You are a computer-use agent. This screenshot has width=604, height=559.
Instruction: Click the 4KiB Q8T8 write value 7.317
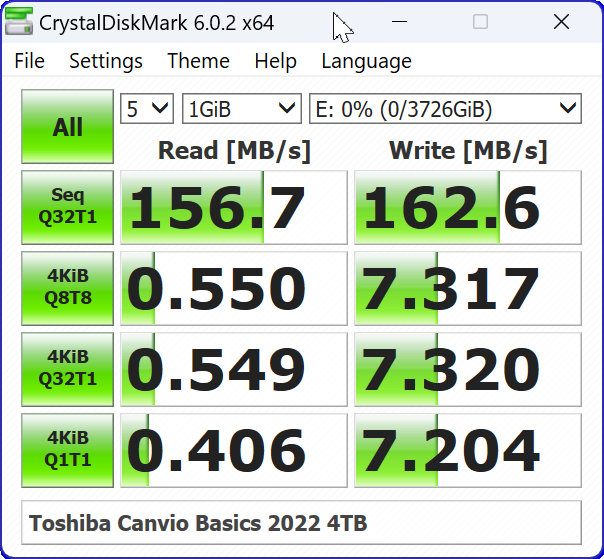click(x=468, y=288)
